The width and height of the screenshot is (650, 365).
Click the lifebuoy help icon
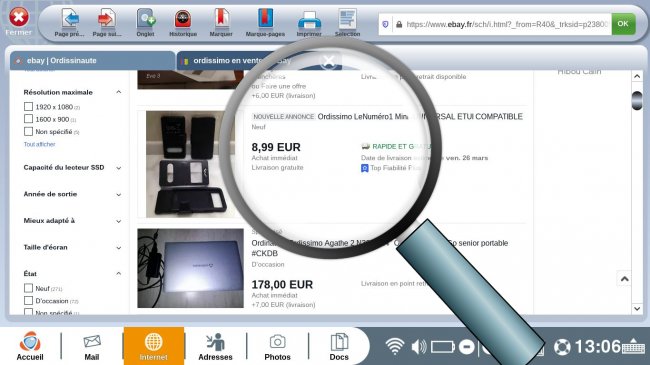click(562, 347)
